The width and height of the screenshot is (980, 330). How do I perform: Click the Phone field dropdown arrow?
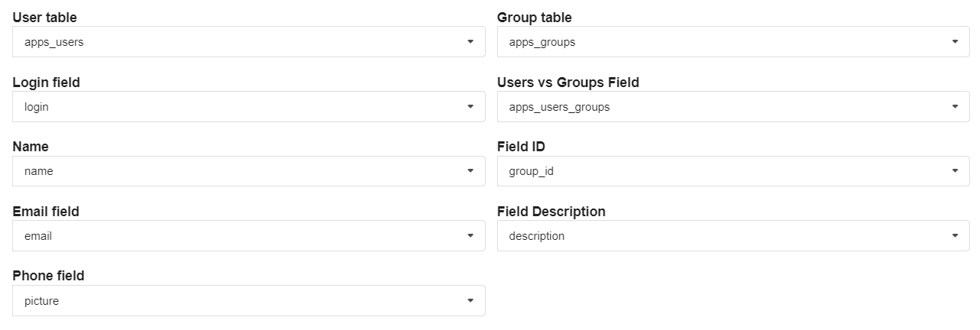pos(470,301)
